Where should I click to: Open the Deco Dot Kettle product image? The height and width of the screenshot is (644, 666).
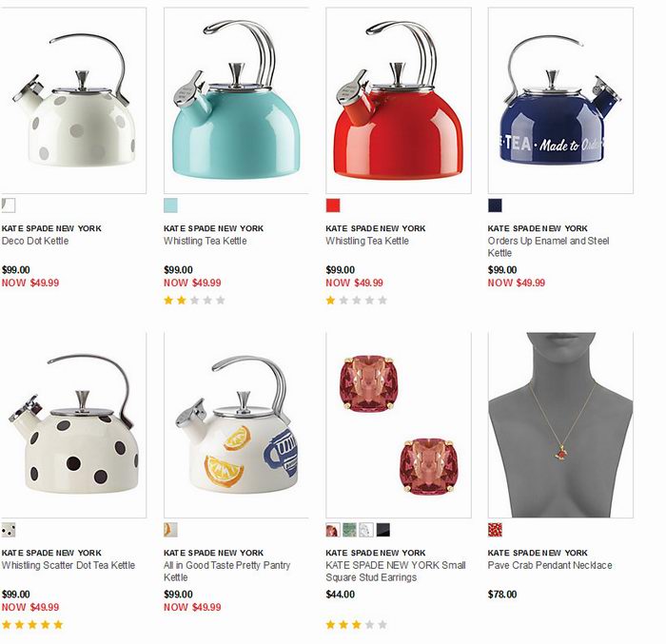[73, 100]
